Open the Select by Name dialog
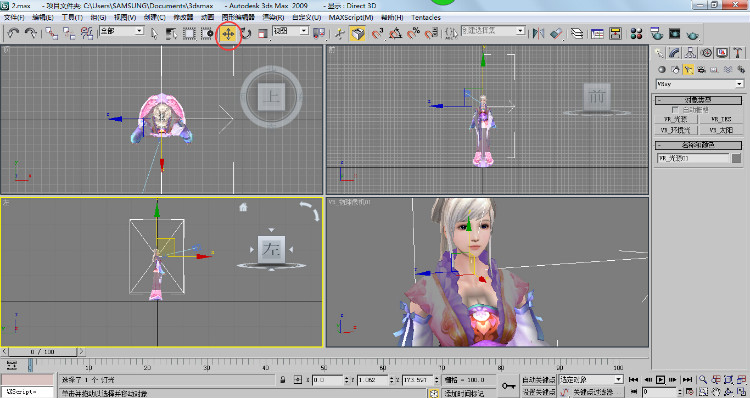 click(171, 33)
